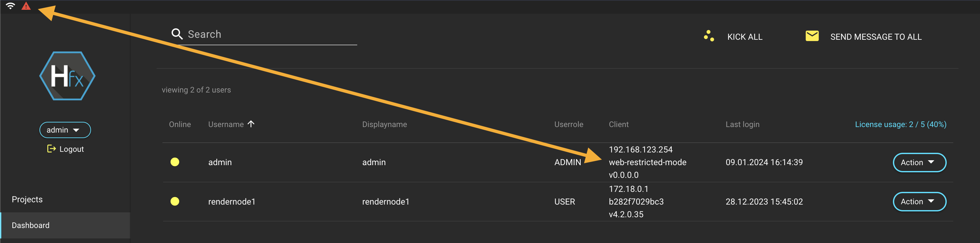Click the admin row online status dot

175,162
